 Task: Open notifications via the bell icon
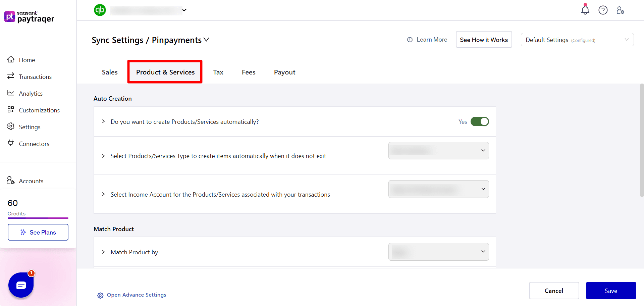[585, 10]
